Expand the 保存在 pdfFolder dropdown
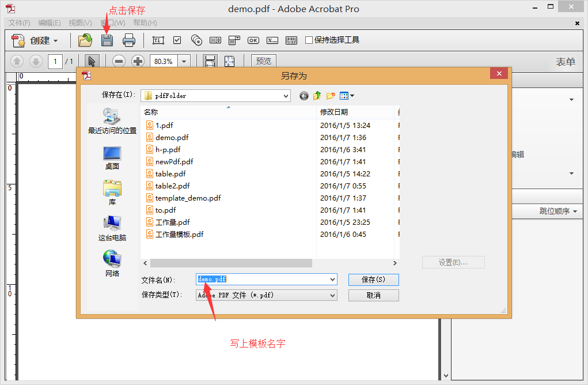The width and height of the screenshot is (588, 385). [286, 96]
